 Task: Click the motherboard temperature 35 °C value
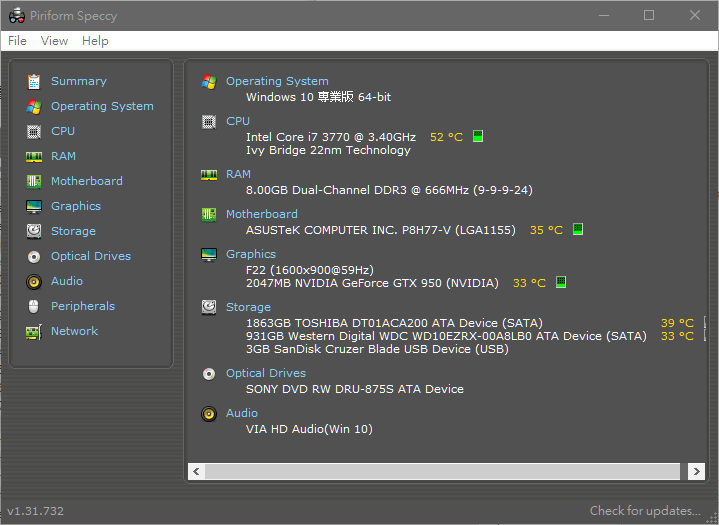click(x=546, y=230)
